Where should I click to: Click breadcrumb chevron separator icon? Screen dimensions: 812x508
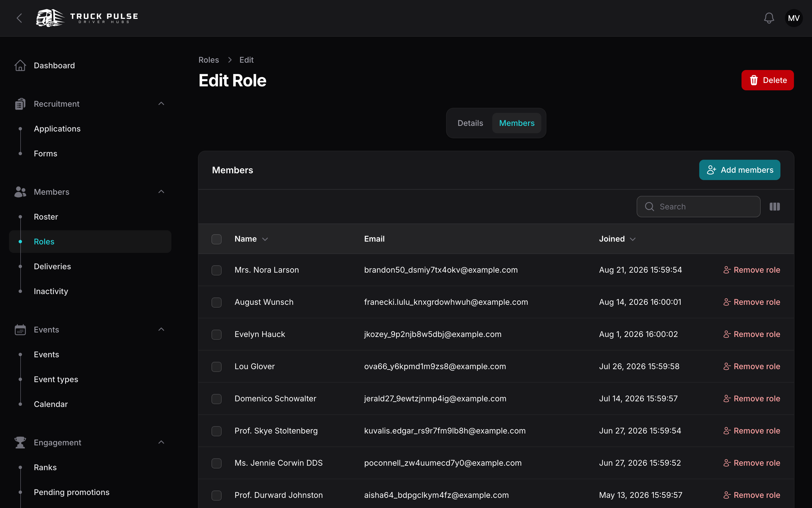230,60
